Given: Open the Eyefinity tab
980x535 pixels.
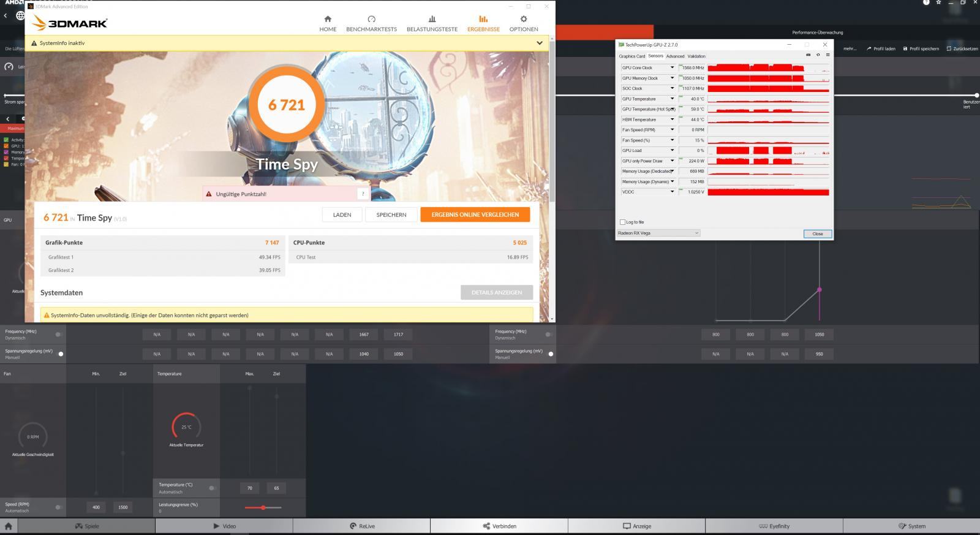Looking at the screenshot, I should [774, 526].
